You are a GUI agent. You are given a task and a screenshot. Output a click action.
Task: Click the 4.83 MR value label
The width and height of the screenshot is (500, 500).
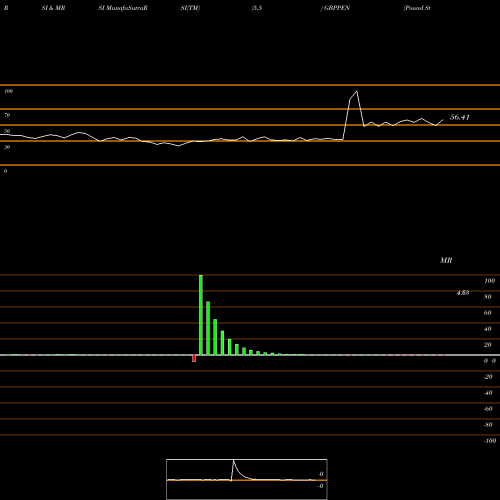[463, 293]
